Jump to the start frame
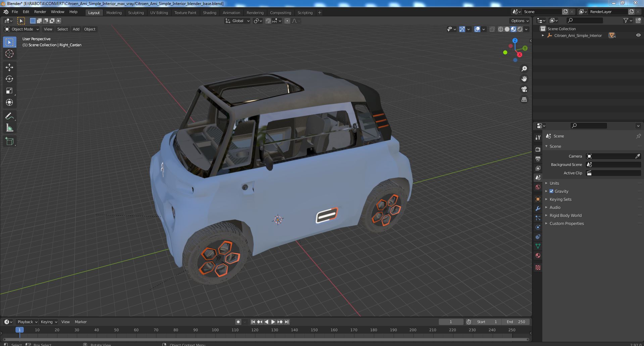The height and width of the screenshot is (346, 644). click(253, 322)
